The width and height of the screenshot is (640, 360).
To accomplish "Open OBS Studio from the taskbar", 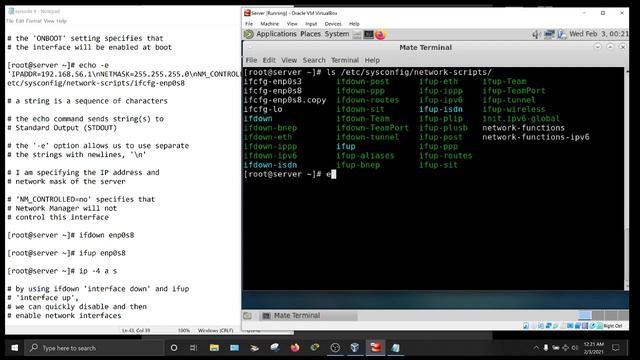I will (x=335, y=348).
